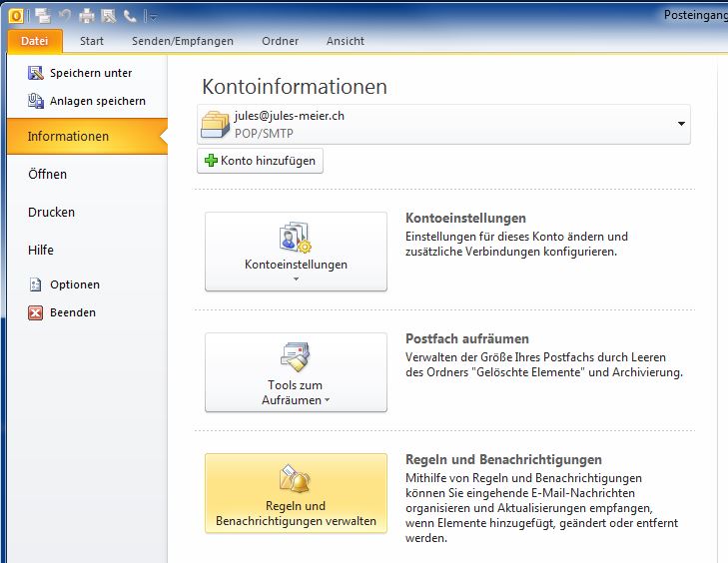Screen dimensions: 728x563
Task: Click the Kontoeinstellungen people-and-gear icon
Action: 296,238
